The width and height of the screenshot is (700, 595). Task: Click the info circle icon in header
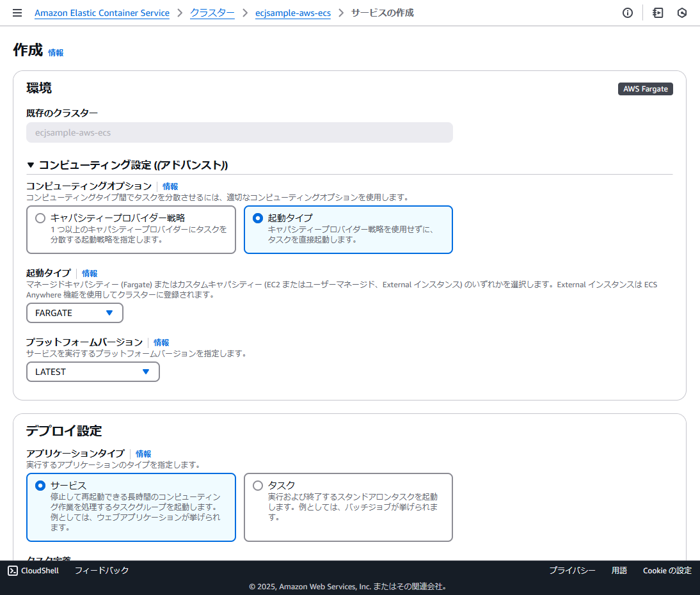(x=627, y=13)
